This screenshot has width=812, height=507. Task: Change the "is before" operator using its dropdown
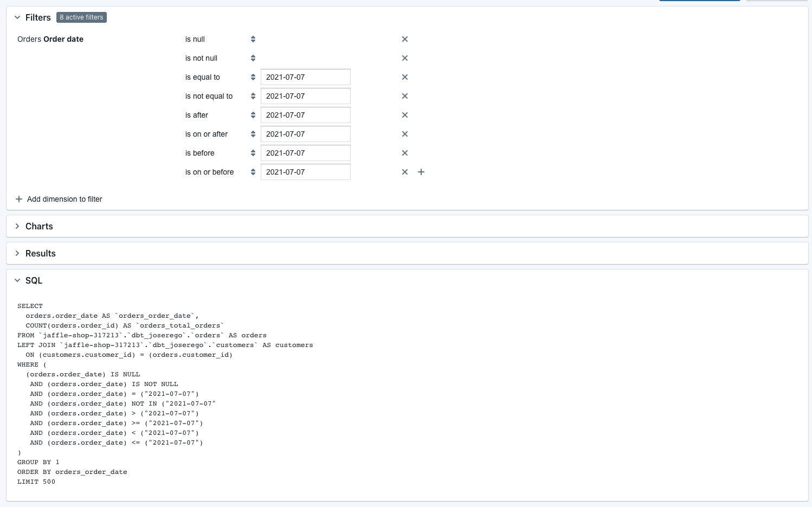click(x=253, y=153)
